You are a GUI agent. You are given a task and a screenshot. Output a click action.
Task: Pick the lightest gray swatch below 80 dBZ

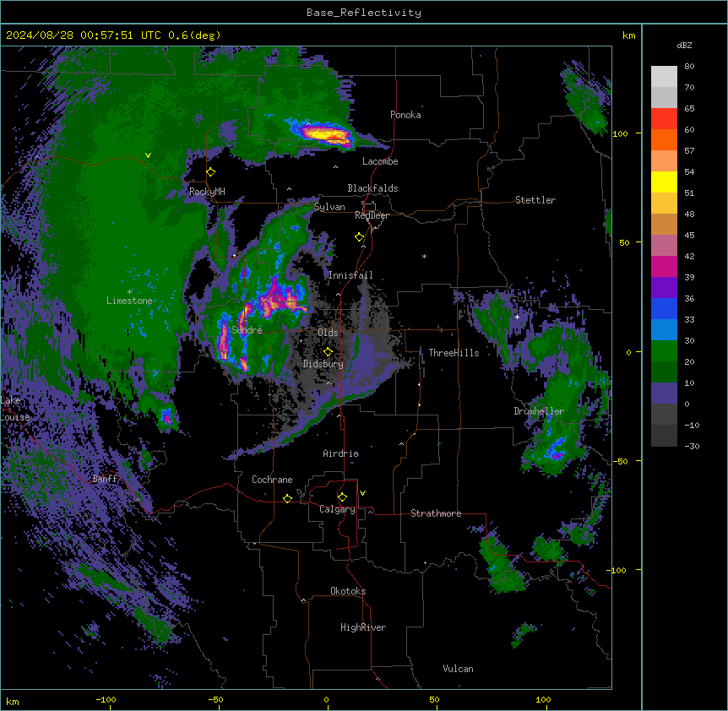click(664, 76)
